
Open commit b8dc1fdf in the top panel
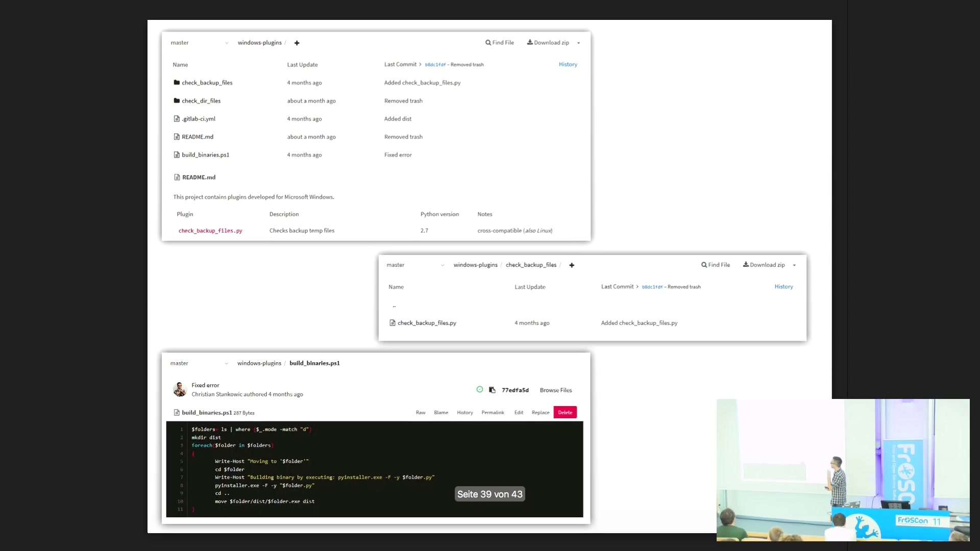(435, 65)
